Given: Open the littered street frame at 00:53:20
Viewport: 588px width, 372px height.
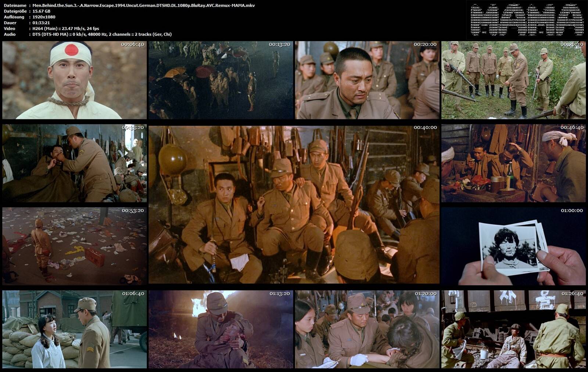Looking at the screenshot, I should [x=74, y=246].
